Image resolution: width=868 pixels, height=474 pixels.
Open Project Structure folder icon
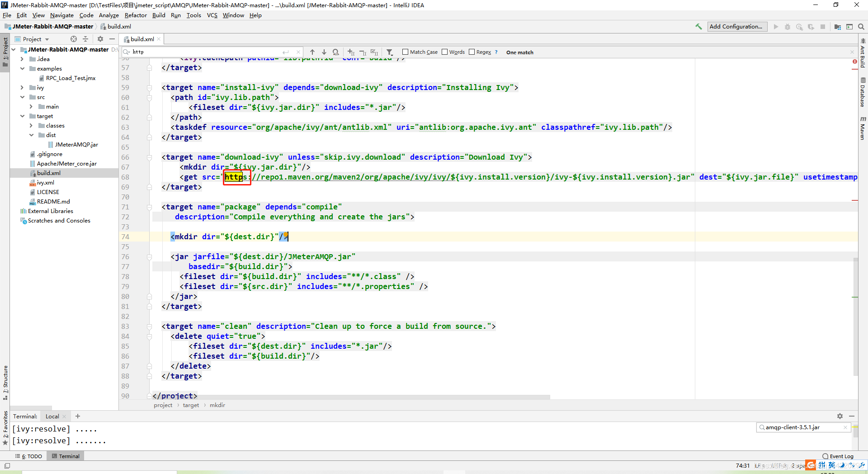pos(838,27)
